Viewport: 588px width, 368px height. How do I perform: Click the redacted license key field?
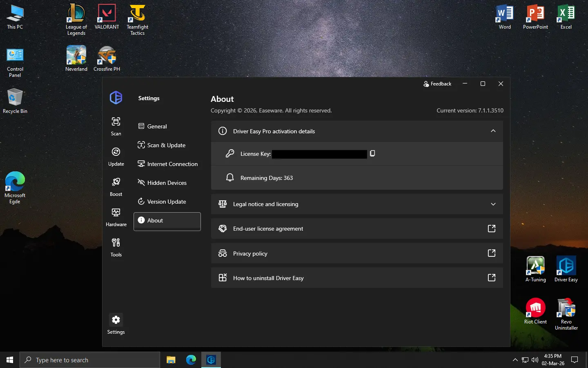[319, 154]
